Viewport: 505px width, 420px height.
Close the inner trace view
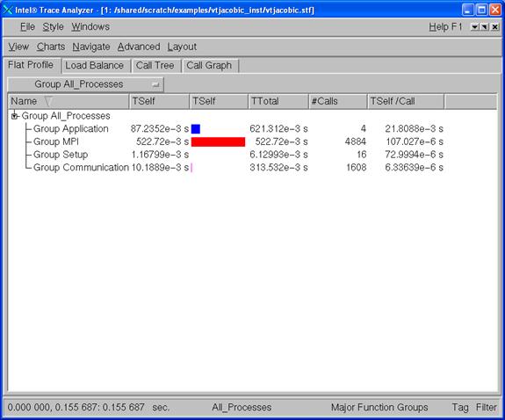click(495, 27)
